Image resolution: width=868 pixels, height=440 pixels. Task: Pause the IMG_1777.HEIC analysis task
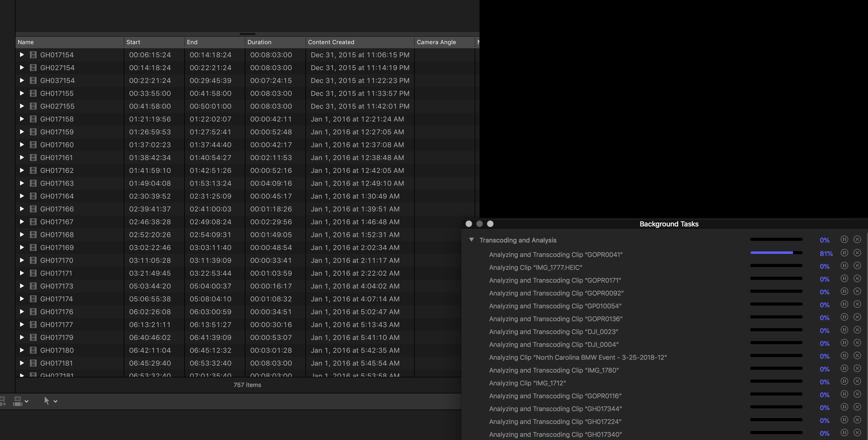[x=844, y=265]
